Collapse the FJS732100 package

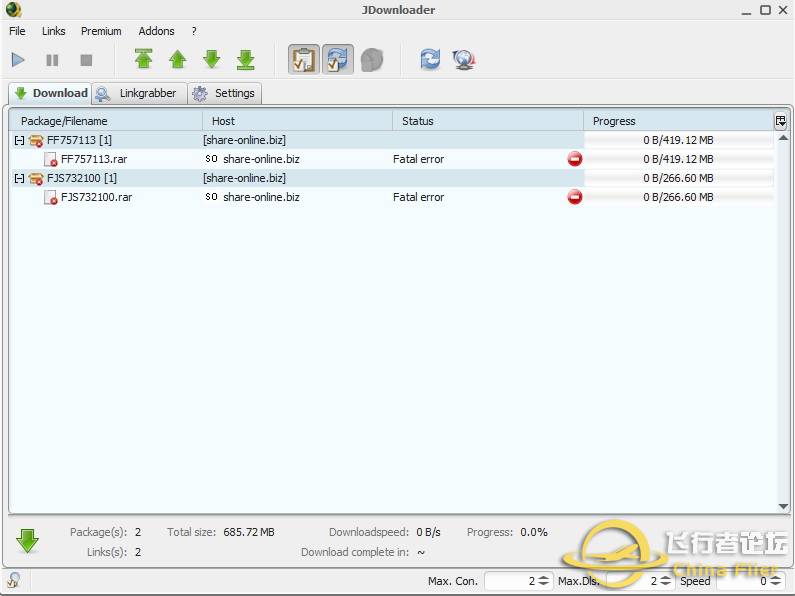(19, 178)
